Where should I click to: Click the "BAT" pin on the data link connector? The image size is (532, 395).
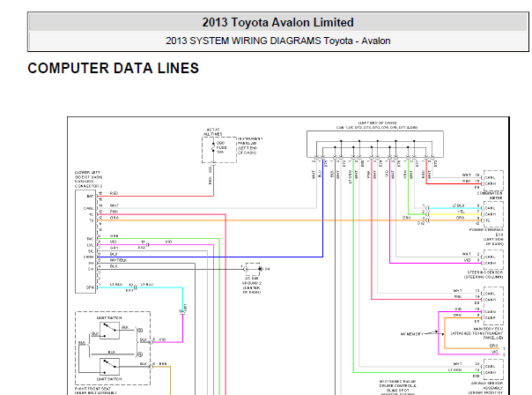tap(90, 196)
